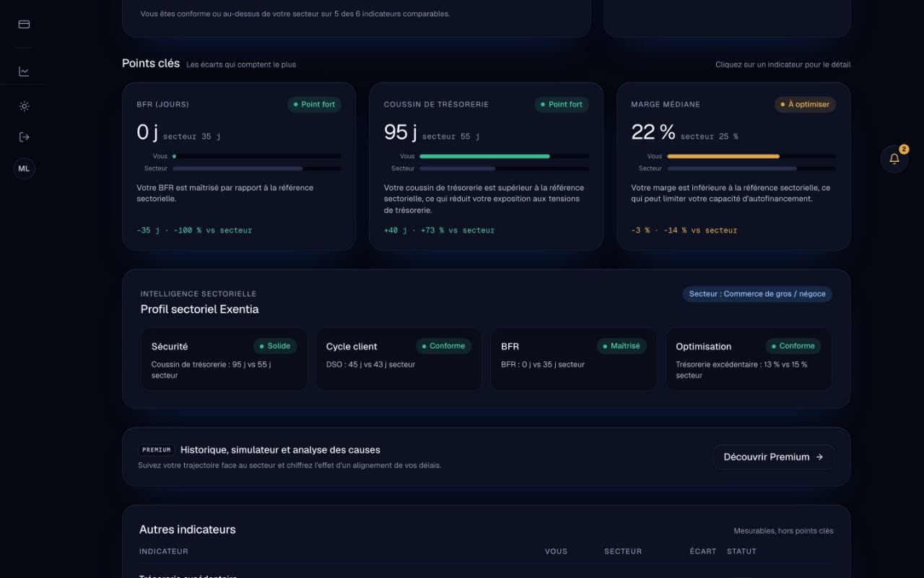Open notifications bell with badge
The width and height of the screenshot is (924, 578).
894,158
